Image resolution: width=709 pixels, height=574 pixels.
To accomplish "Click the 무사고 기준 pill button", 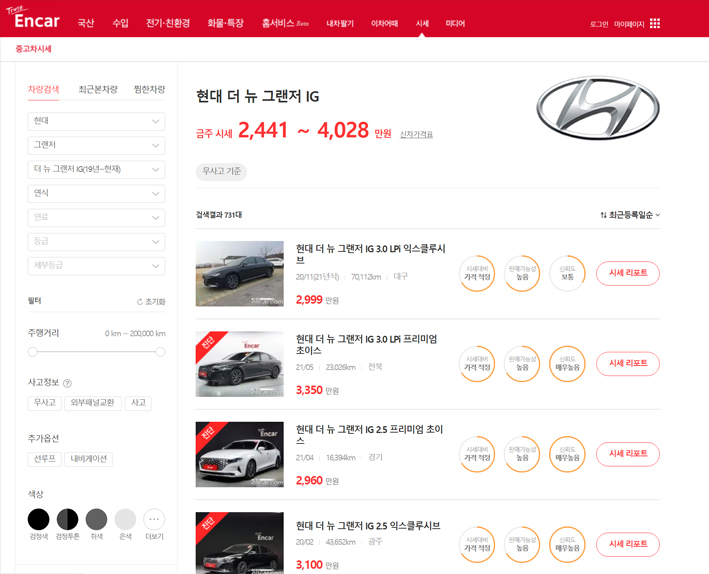I will point(221,171).
